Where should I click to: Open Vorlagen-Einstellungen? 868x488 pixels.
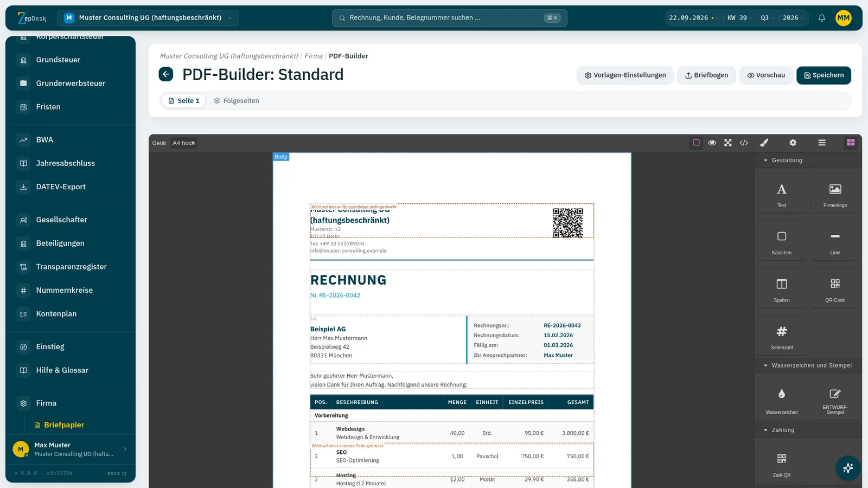pyautogui.click(x=625, y=75)
